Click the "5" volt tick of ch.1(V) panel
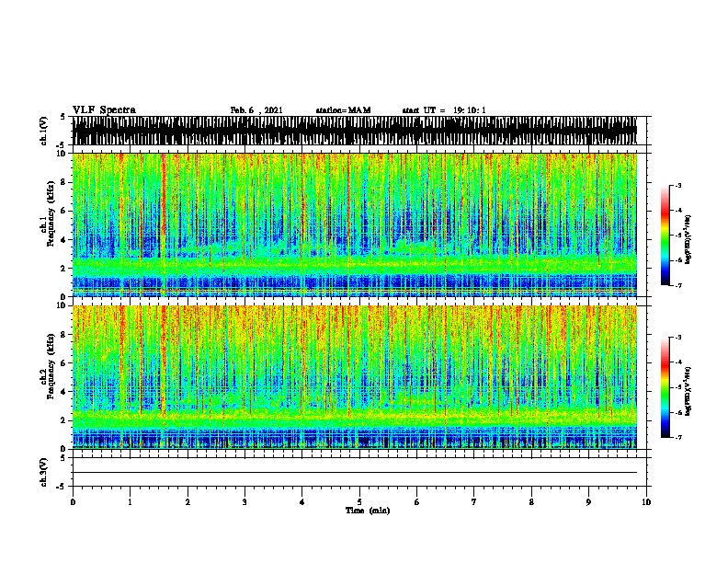 63,117
